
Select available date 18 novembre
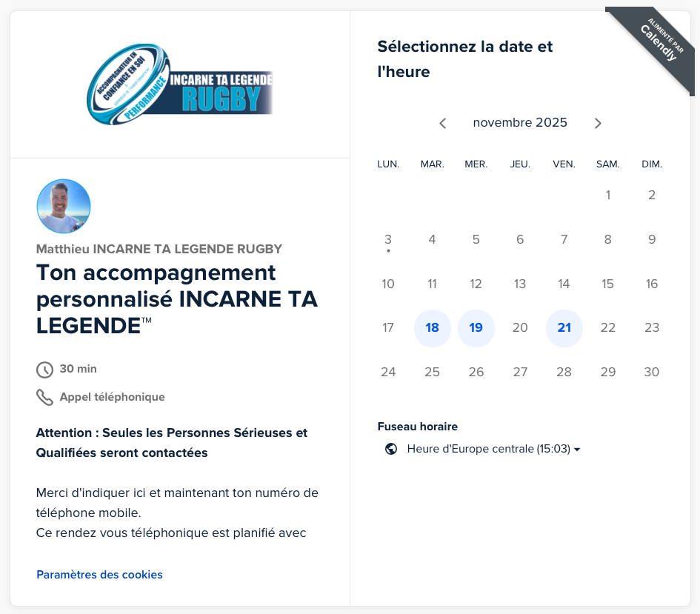coord(433,328)
